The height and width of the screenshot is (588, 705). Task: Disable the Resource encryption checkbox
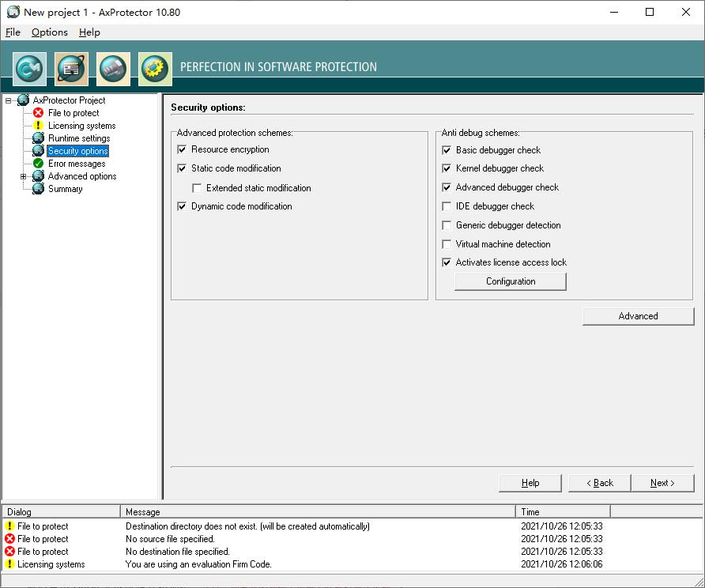point(182,149)
